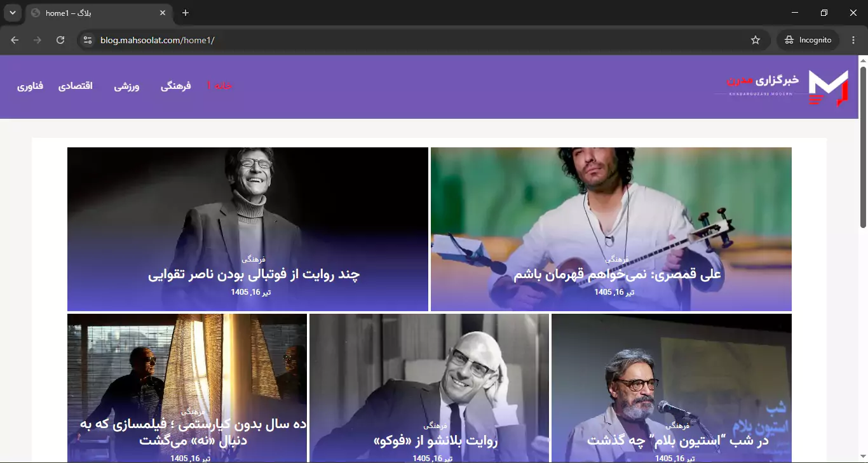Open the tab search dropdown chevron
The width and height of the screenshot is (868, 463).
coord(12,13)
